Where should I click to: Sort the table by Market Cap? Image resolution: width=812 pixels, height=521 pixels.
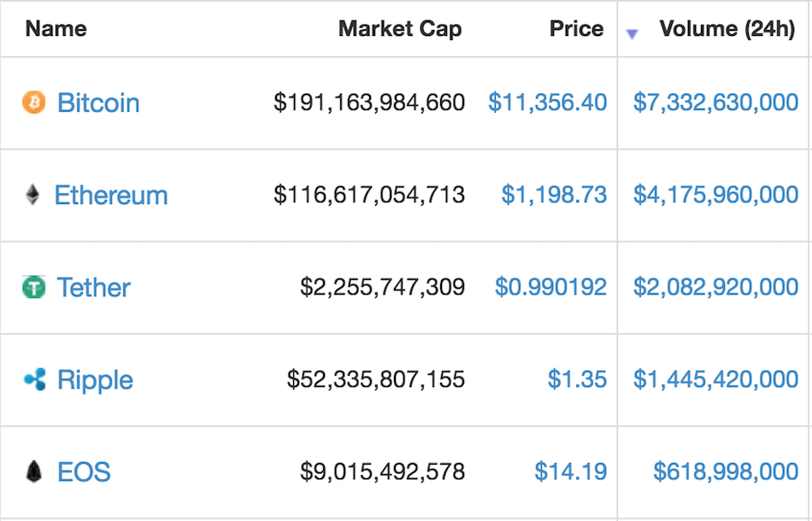coord(399,29)
